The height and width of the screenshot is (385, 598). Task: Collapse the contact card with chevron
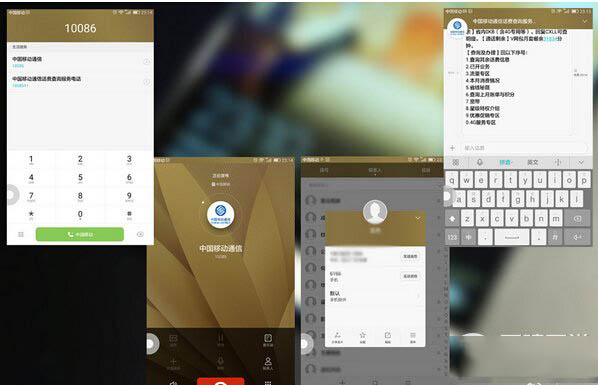coord(418,218)
